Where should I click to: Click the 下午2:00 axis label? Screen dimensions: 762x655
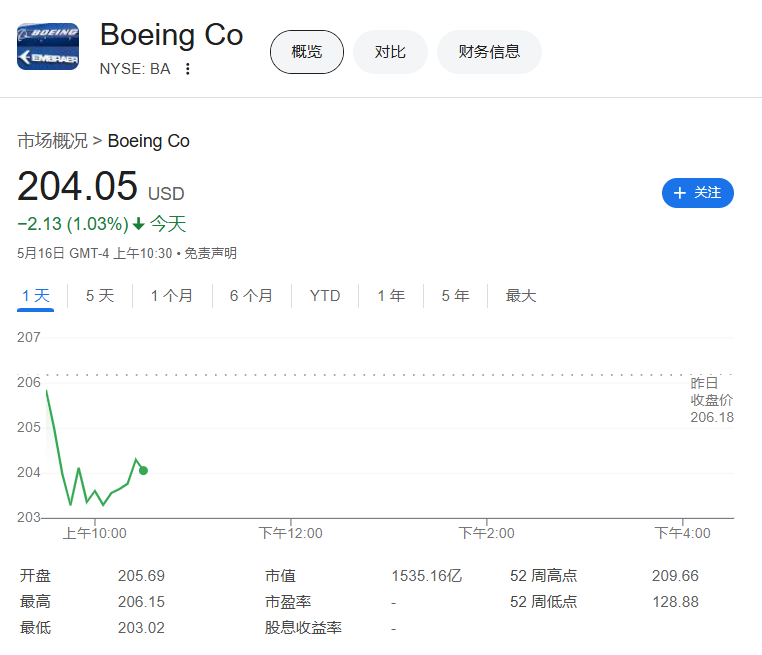point(486,533)
